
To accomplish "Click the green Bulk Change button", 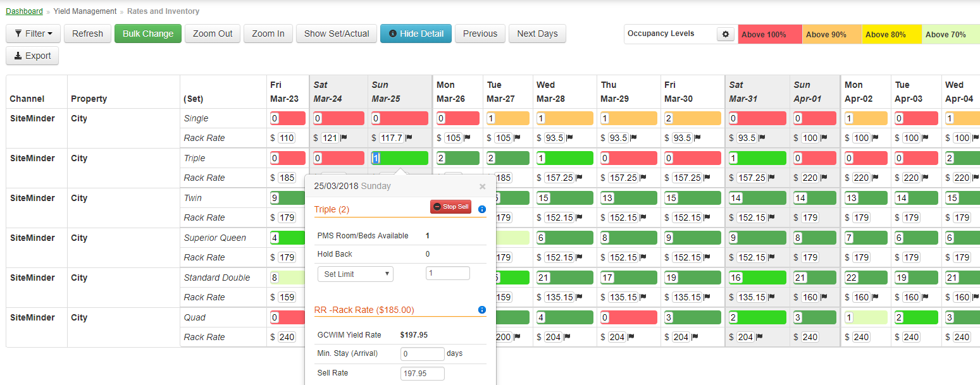I will (x=148, y=34).
